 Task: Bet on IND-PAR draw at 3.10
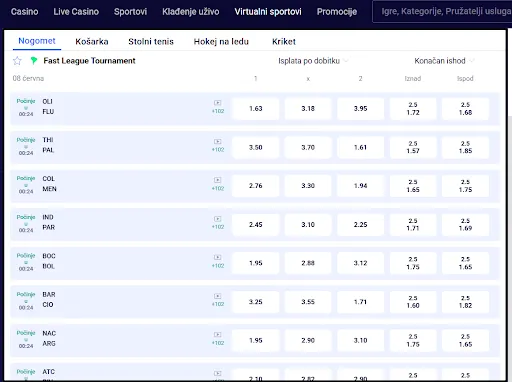click(x=308, y=225)
